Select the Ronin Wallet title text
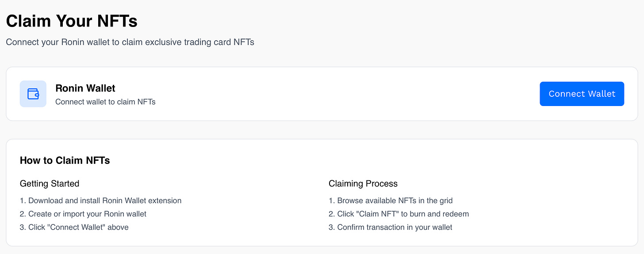The height and width of the screenshot is (254, 644). 85,88
